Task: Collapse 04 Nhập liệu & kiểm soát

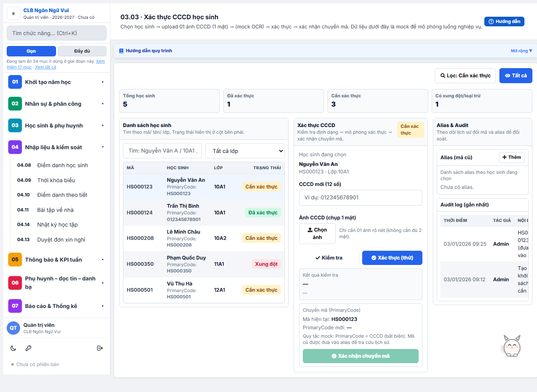Action: point(56,147)
